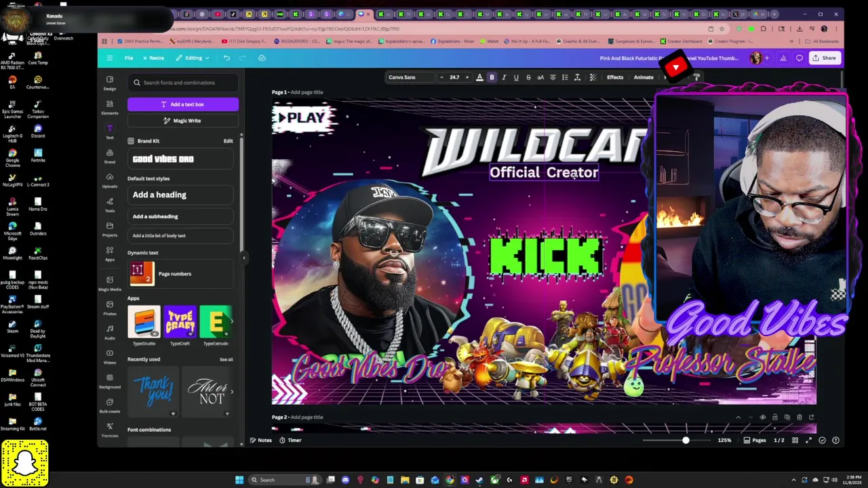This screenshot has height=488, width=868.
Task: Open the Animate options
Action: 644,77
